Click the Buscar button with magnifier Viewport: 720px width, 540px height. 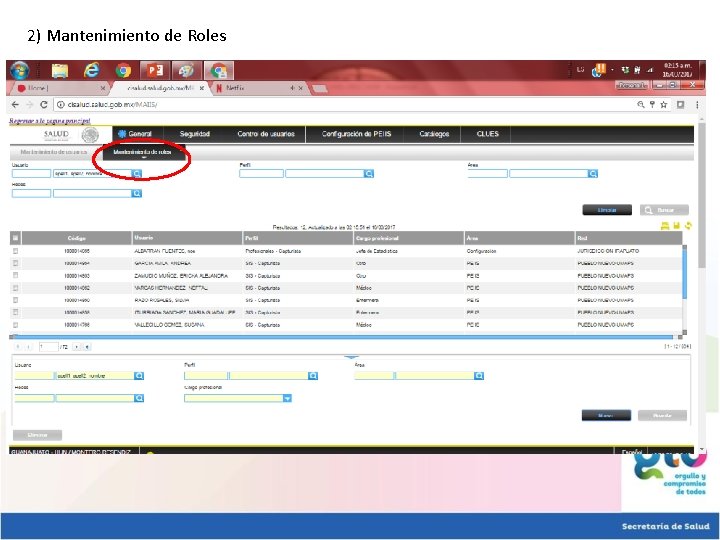[x=664, y=210]
